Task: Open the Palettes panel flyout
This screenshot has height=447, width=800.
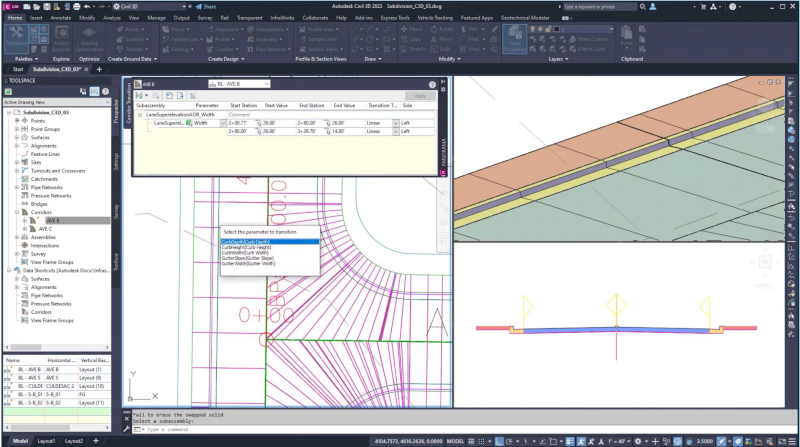Action: [x=27, y=59]
